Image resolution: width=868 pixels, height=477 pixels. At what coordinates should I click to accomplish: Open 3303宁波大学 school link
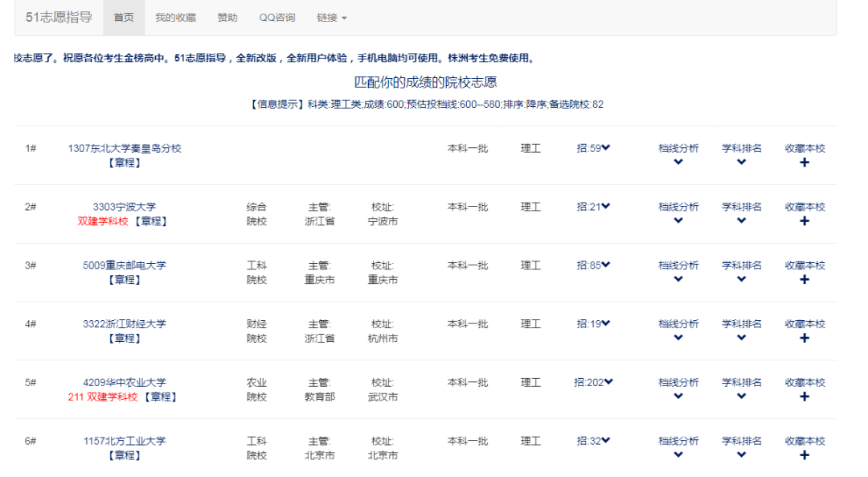pyautogui.click(x=124, y=207)
